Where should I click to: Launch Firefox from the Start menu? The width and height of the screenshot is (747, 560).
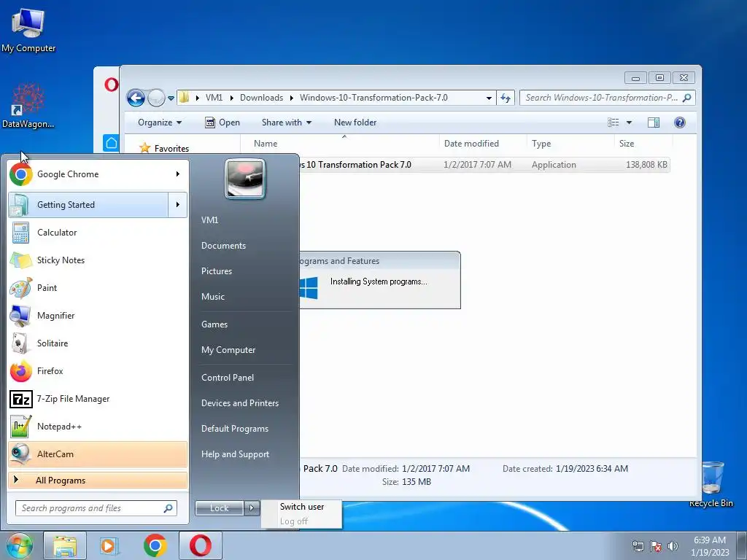(98, 371)
